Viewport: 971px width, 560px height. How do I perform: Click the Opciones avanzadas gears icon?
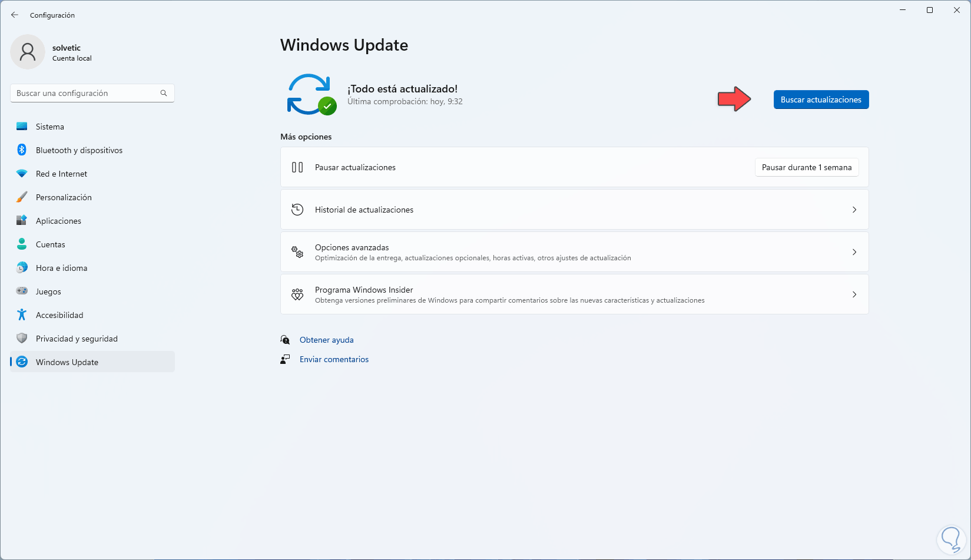click(297, 252)
